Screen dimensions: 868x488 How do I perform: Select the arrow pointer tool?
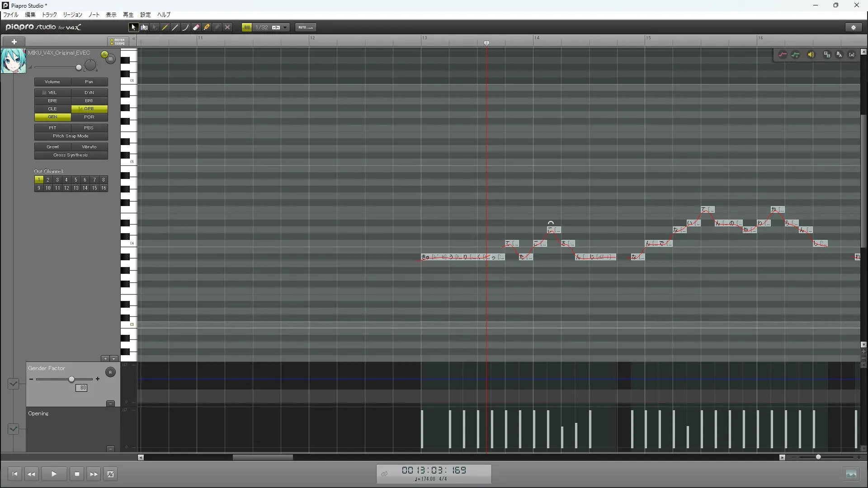click(x=133, y=28)
